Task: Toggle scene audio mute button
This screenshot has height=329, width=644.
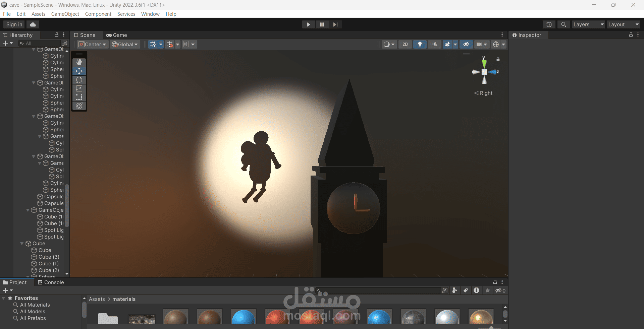Action: click(x=435, y=44)
